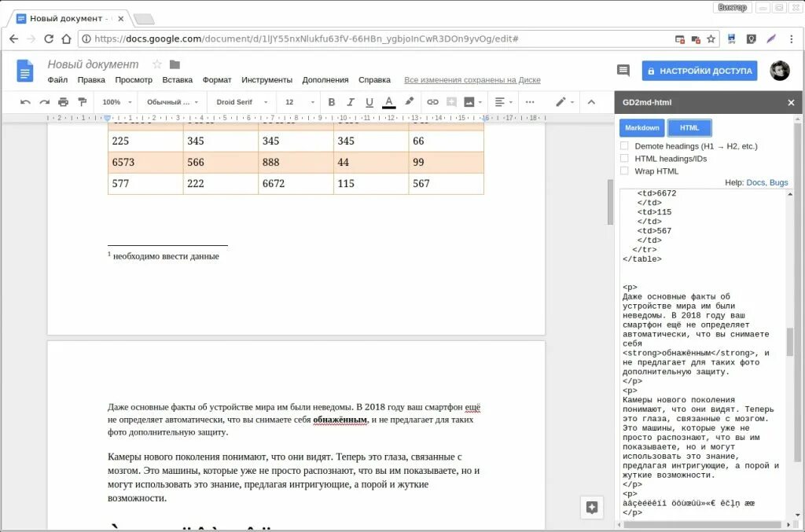The width and height of the screenshot is (805, 532).
Task: Enable Wrap HTML checkbox
Action: (624, 171)
